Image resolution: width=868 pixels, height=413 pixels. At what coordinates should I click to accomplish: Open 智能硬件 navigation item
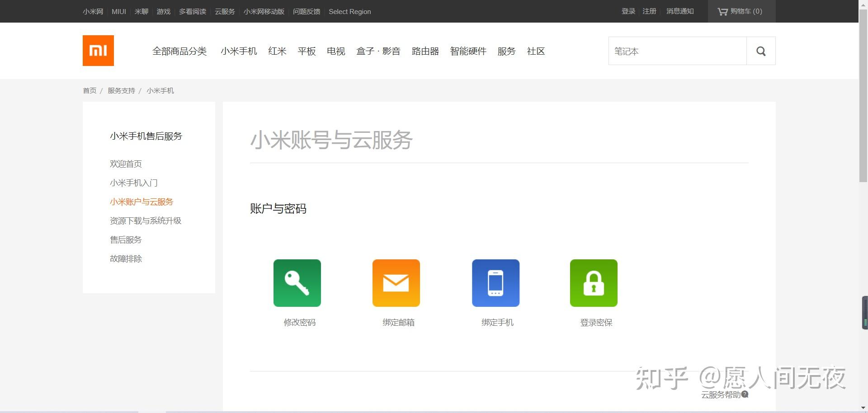point(468,51)
